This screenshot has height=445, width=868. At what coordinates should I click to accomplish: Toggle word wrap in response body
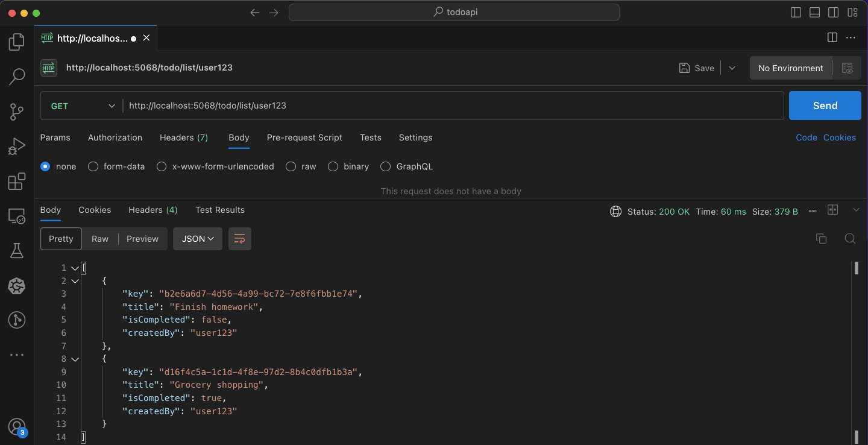pyautogui.click(x=240, y=239)
